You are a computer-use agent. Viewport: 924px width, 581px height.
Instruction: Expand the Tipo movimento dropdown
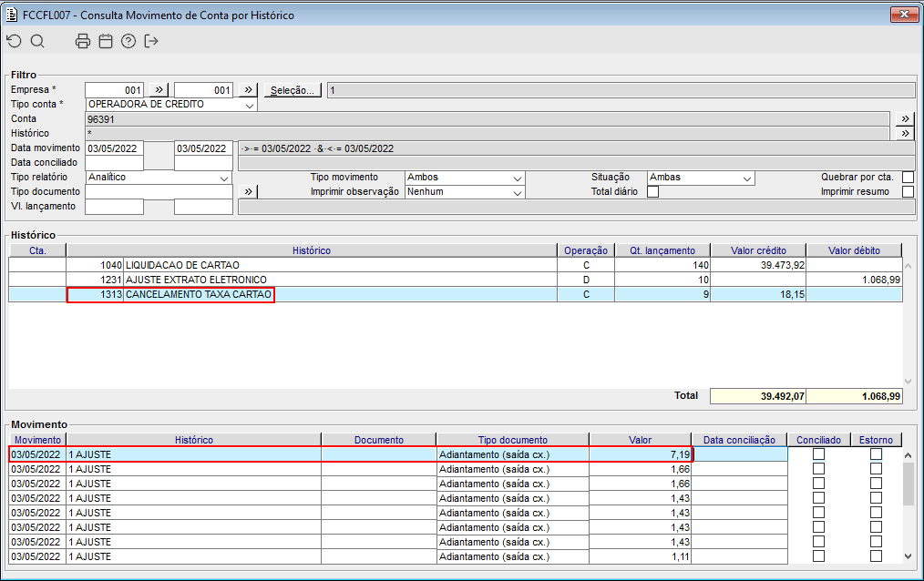(517, 178)
